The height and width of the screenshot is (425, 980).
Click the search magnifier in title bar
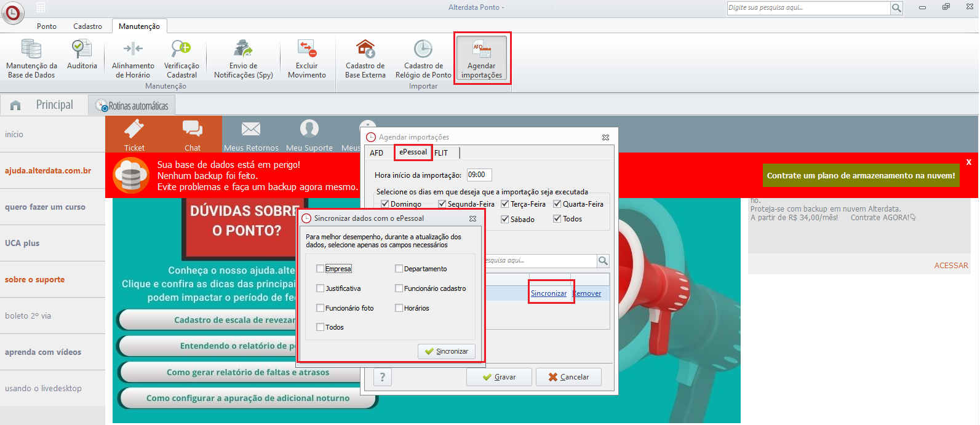pyautogui.click(x=897, y=8)
